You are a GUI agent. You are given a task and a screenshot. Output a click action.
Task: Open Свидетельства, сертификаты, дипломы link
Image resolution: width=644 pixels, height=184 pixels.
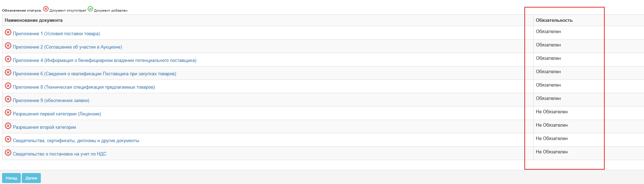(76, 141)
